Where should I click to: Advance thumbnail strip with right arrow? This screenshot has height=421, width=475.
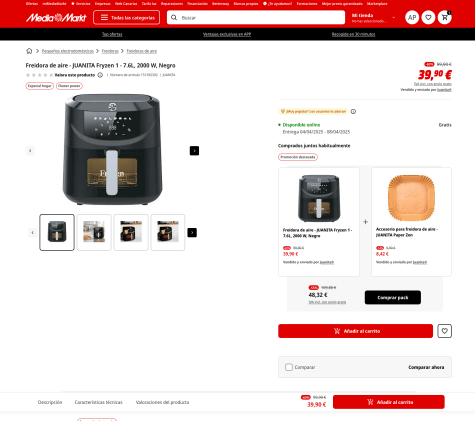[x=192, y=232]
